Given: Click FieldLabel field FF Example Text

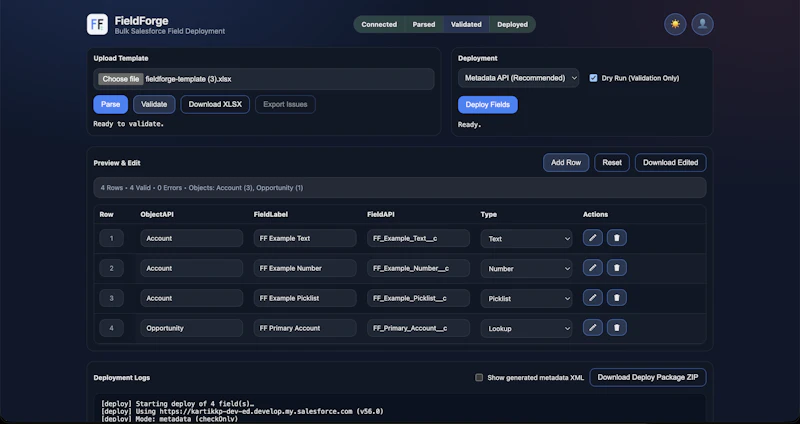Looking at the screenshot, I should tap(305, 238).
